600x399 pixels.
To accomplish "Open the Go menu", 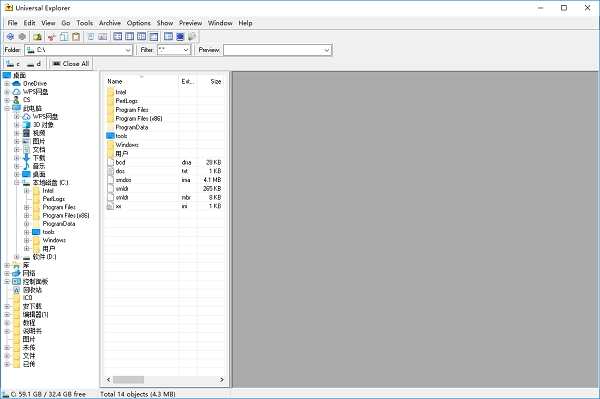I will (66, 23).
